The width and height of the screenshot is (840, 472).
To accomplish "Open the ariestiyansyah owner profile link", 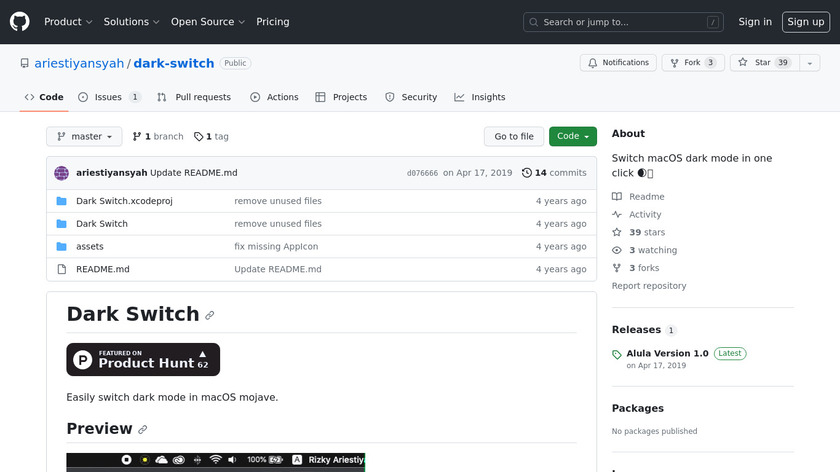I will click(79, 63).
